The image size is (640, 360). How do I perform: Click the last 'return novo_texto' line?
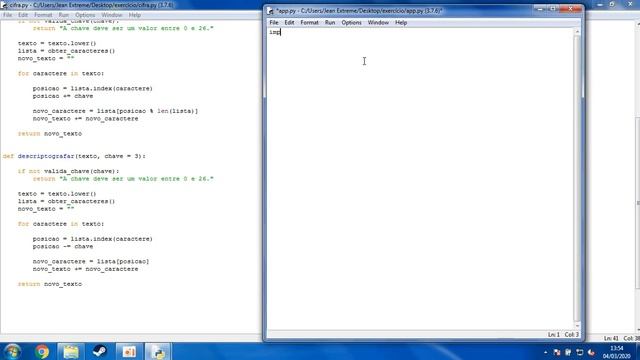click(x=50, y=284)
